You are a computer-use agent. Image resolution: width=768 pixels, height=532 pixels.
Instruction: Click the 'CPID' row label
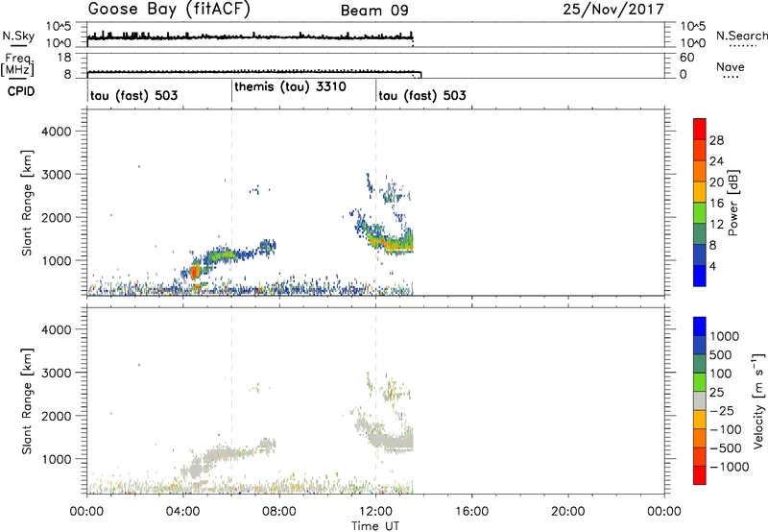21,91
